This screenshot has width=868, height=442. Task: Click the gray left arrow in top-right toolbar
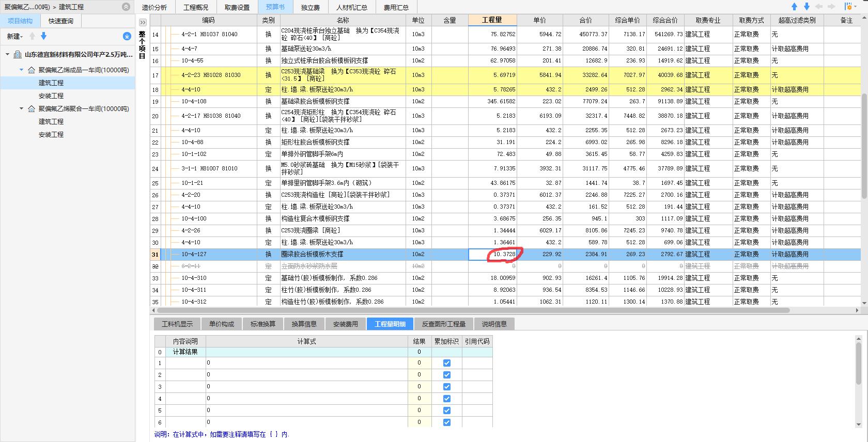click(819, 7)
